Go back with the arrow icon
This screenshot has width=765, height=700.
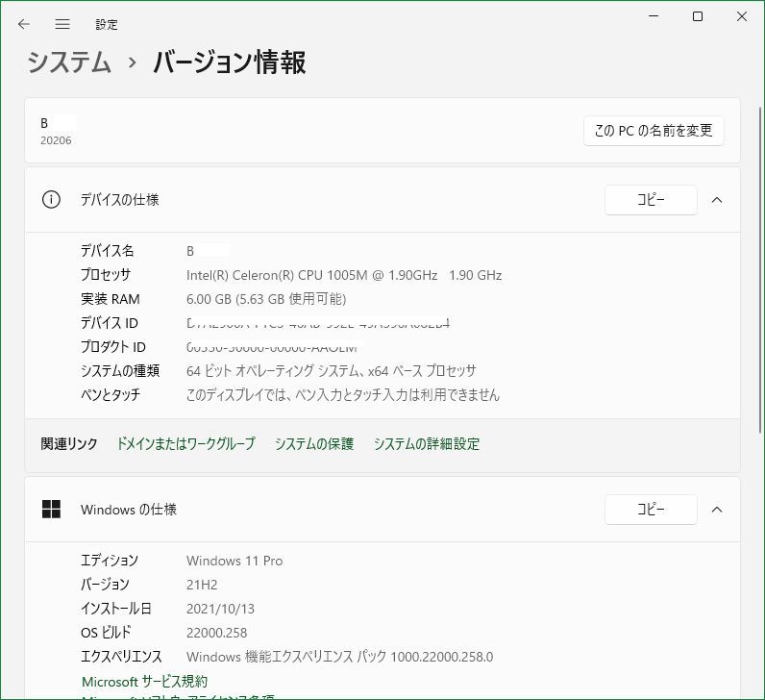23,24
